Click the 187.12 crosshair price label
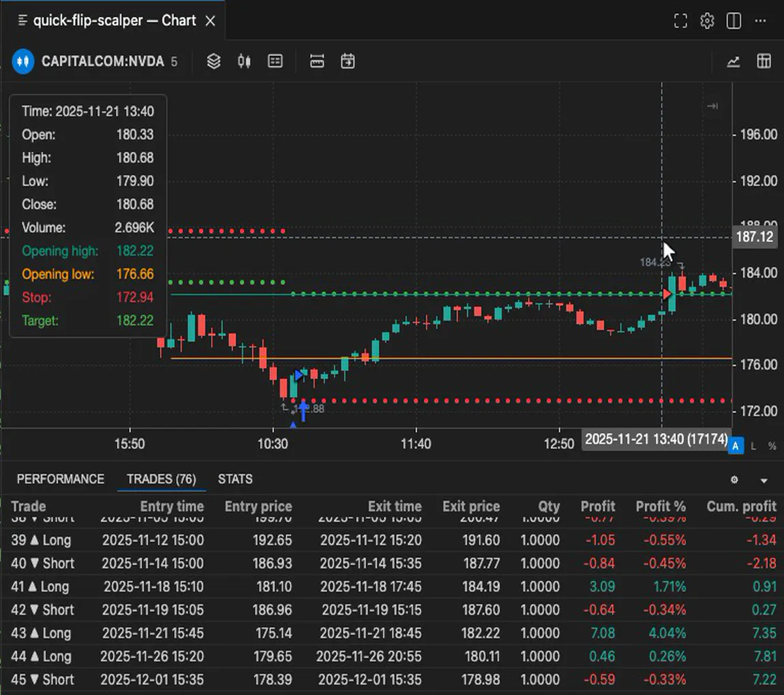 click(755, 237)
